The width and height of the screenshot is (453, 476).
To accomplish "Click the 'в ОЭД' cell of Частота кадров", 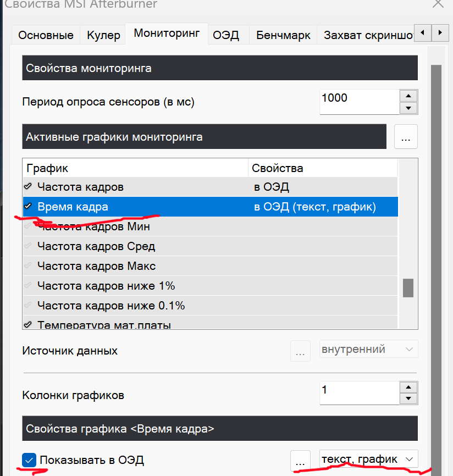I will point(272,187).
